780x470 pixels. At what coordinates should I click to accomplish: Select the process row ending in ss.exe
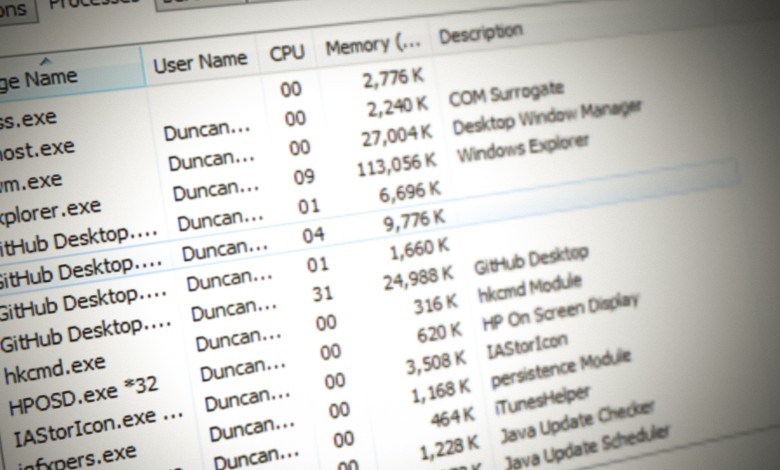point(28,120)
